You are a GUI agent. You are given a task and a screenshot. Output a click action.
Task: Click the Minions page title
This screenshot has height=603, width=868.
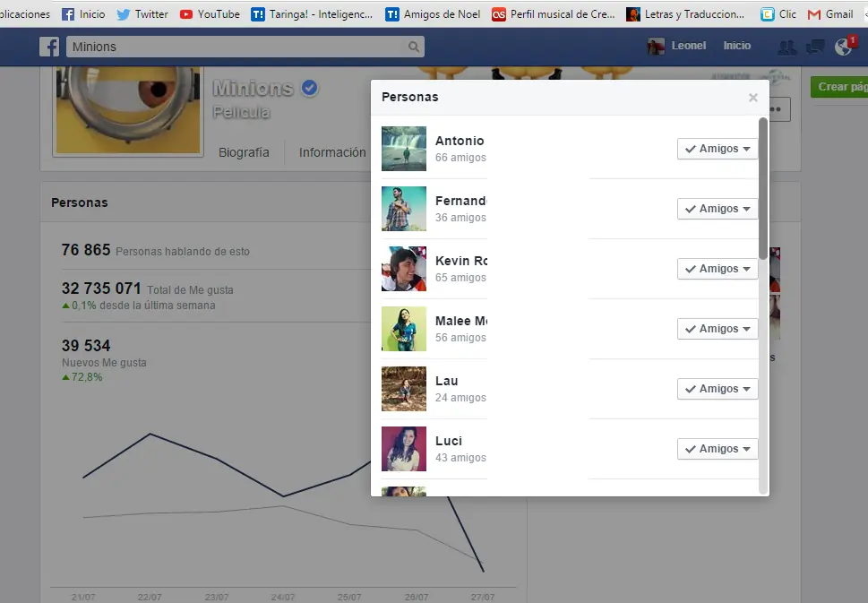(x=253, y=88)
